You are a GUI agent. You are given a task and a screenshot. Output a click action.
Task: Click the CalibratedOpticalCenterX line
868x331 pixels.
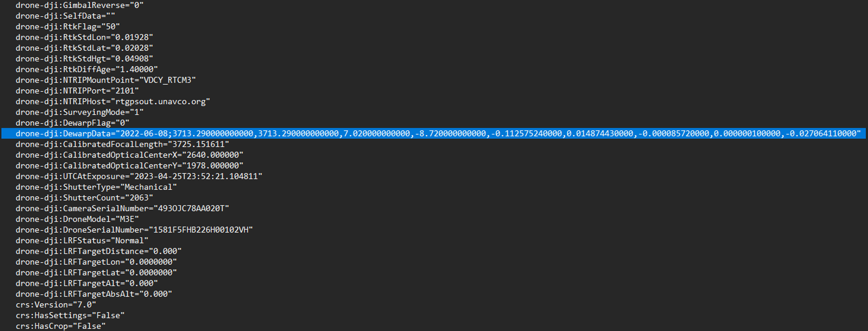[x=129, y=155]
